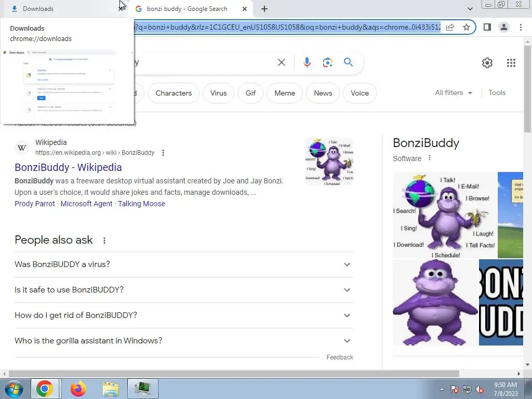Open BonziBuddy knowledge panel options
Image resolution: width=532 pixels, height=399 pixels.
[x=430, y=158]
